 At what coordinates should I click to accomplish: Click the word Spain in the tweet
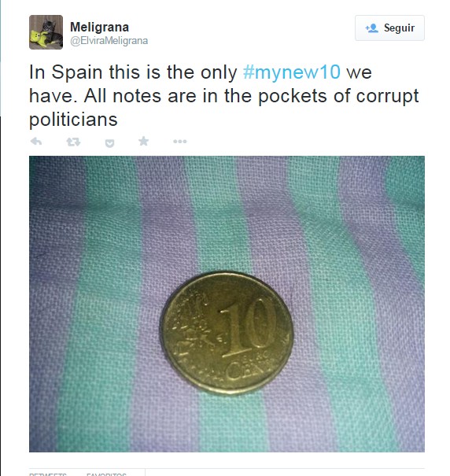(77, 73)
